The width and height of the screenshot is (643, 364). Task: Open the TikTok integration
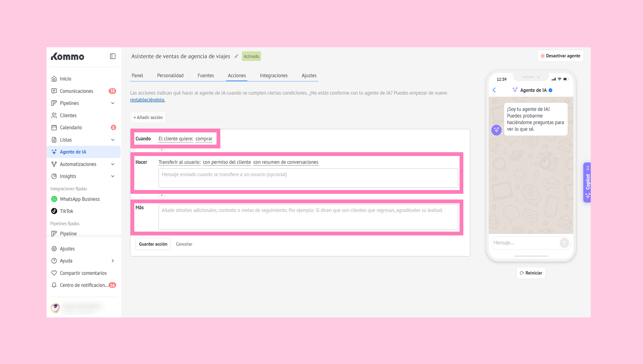66,211
